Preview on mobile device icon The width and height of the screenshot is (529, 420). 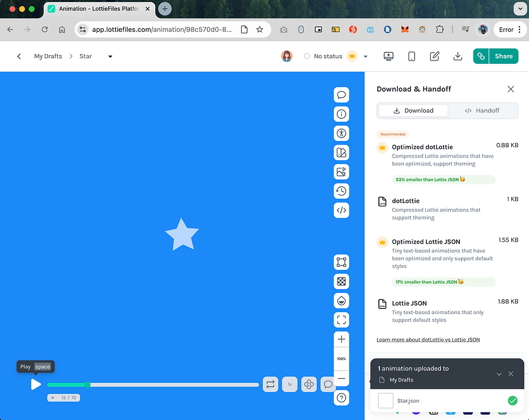411,56
